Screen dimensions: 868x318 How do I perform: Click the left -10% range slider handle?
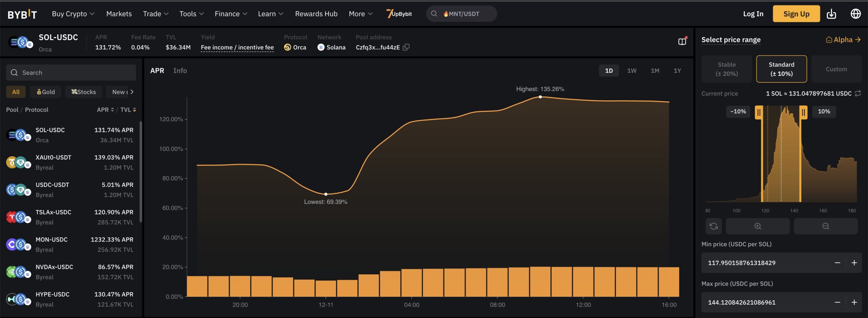tap(759, 112)
